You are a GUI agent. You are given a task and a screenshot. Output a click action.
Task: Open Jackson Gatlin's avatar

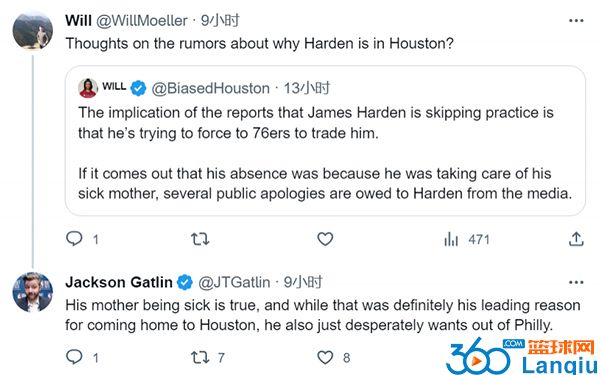[x=33, y=292]
